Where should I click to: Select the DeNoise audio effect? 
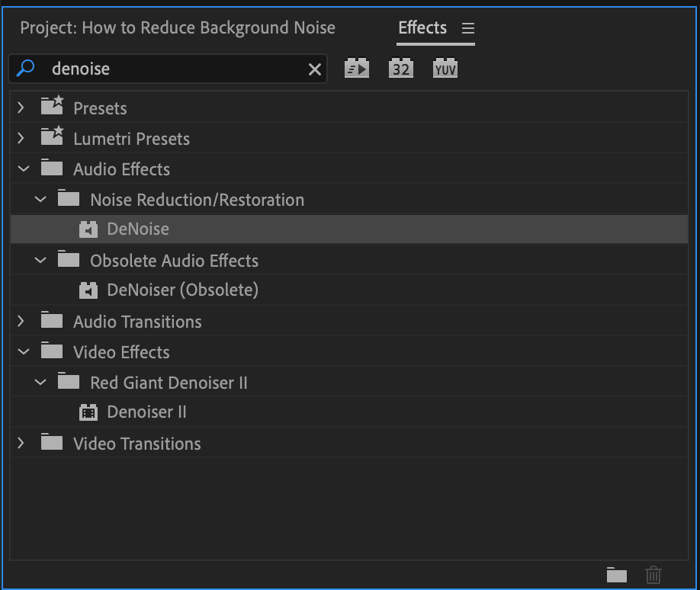point(138,229)
